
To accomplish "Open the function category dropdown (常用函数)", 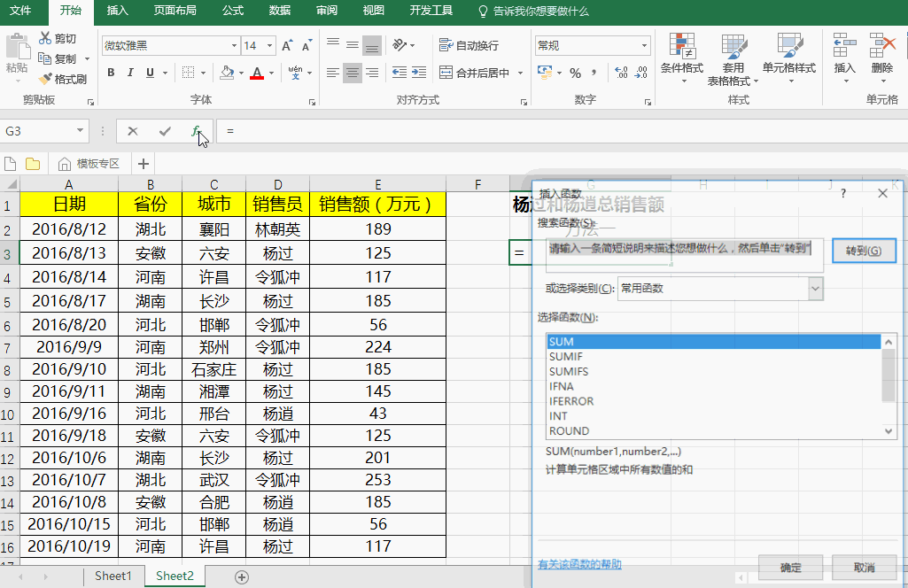I will tap(815, 289).
